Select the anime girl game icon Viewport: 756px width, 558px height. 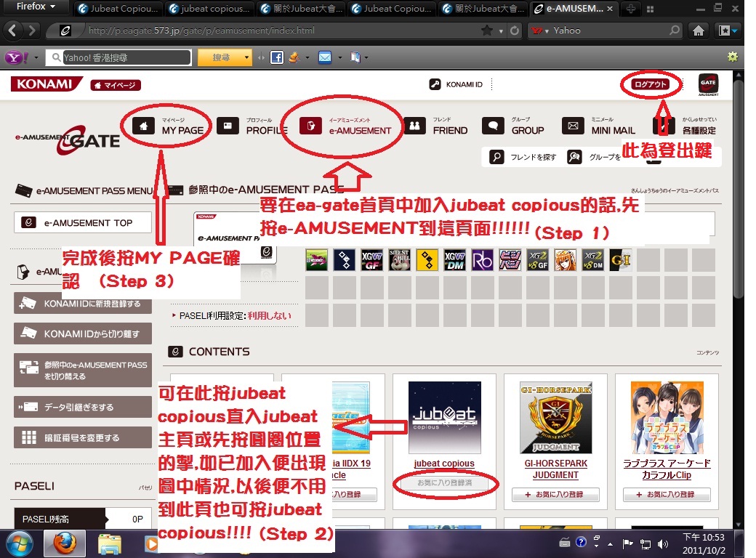coord(565,260)
